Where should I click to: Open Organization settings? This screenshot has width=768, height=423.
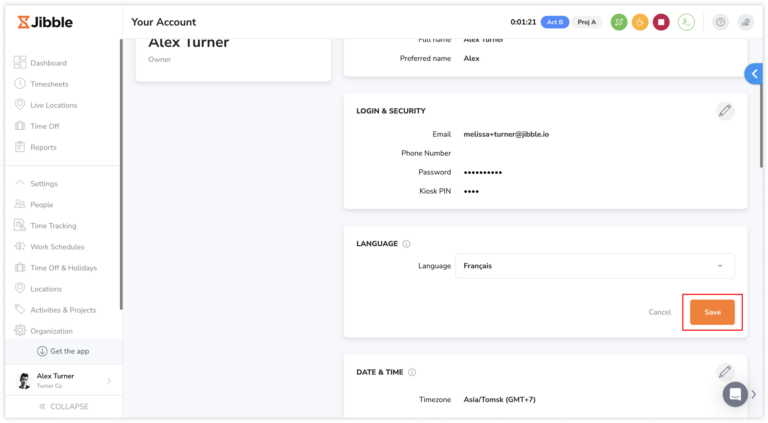51,331
